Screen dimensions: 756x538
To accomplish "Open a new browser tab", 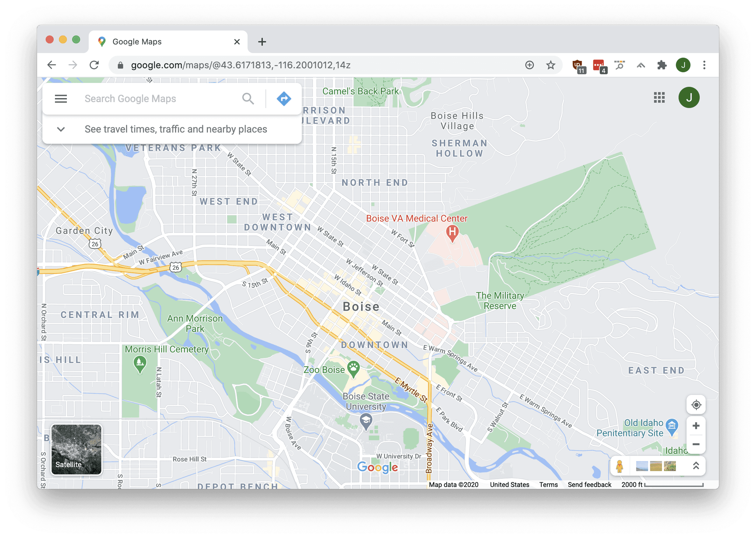I will (x=262, y=42).
